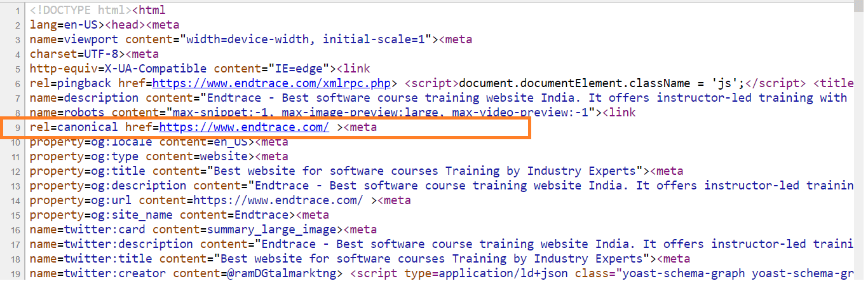Screen dimensions: 868x295
Task: Click 'content=website' value on line 11
Action: pos(196,156)
